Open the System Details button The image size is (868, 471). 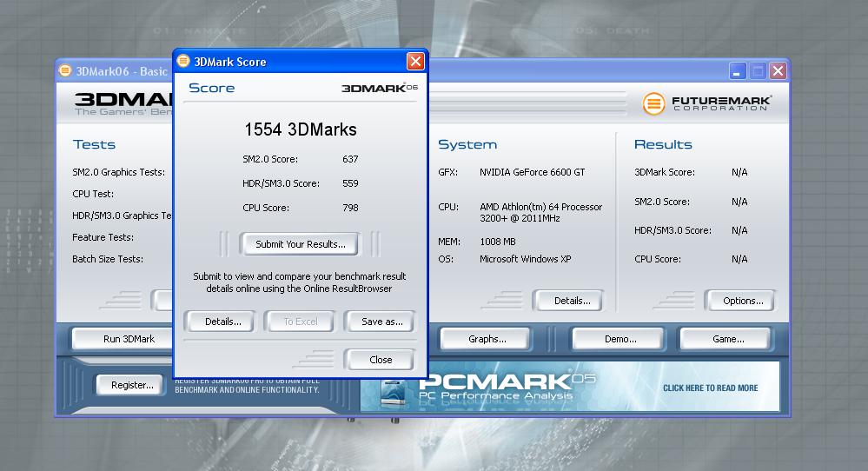569,301
